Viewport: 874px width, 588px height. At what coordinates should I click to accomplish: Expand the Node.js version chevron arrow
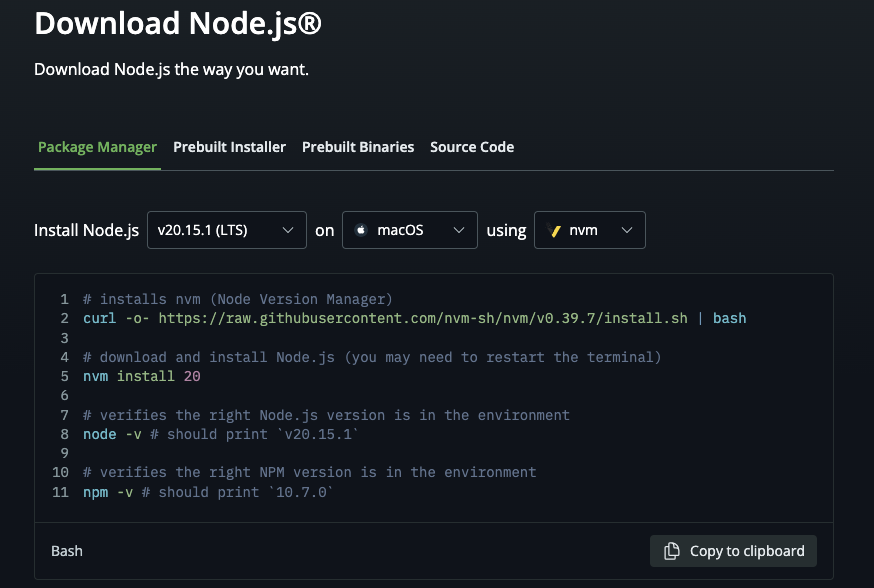click(288, 230)
